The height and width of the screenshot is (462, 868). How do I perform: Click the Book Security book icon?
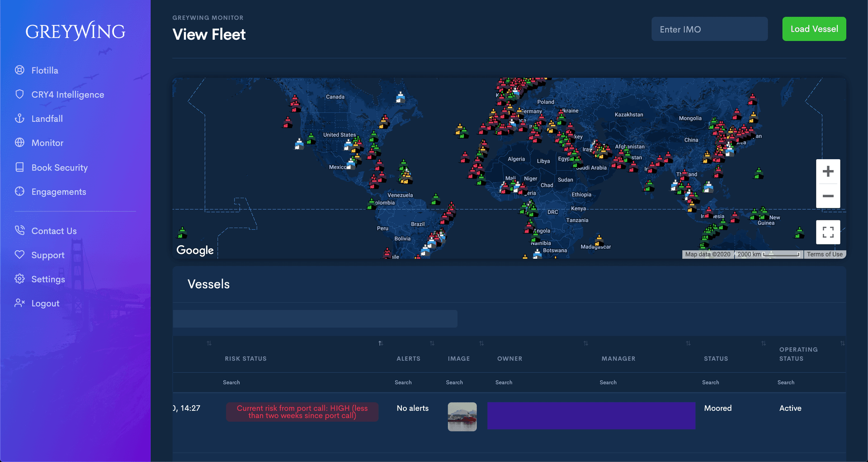tap(19, 167)
